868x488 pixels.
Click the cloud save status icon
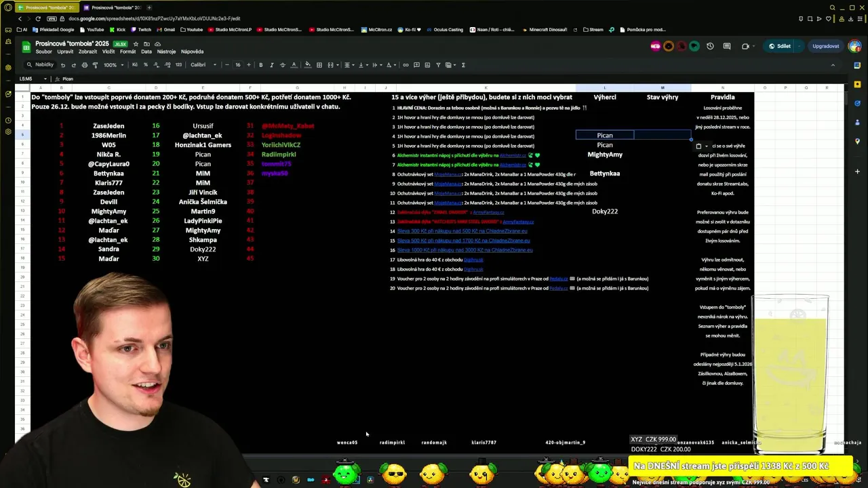[157, 44]
